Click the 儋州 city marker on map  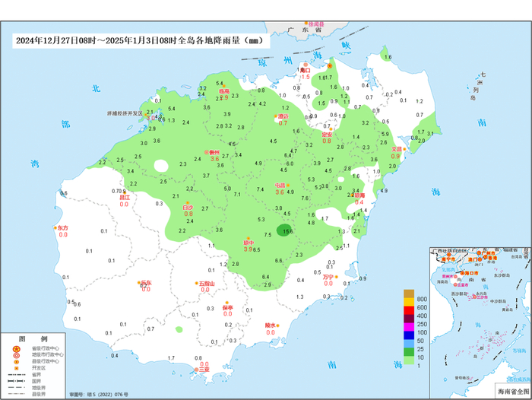pyautogui.click(x=206, y=152)
